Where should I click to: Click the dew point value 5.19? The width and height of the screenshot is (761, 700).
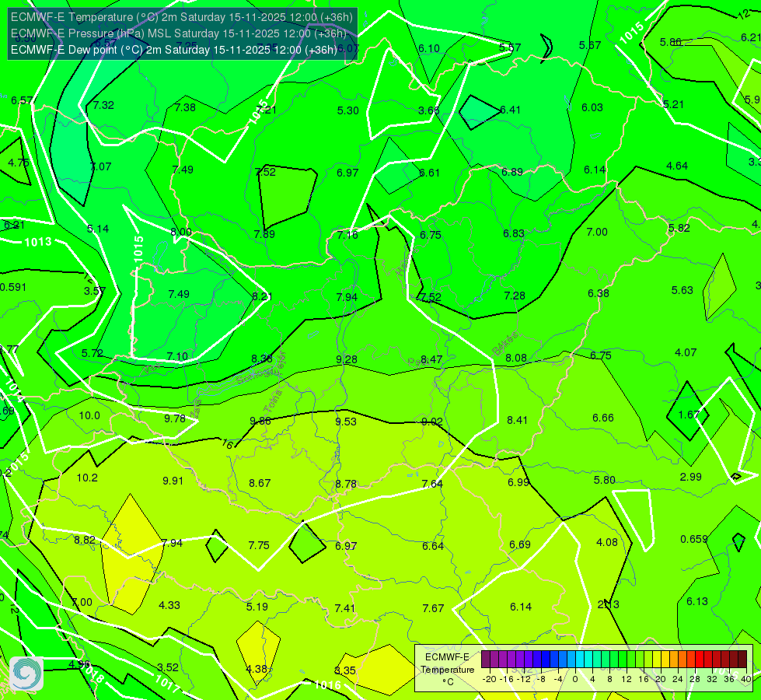[x=257, y=607]
